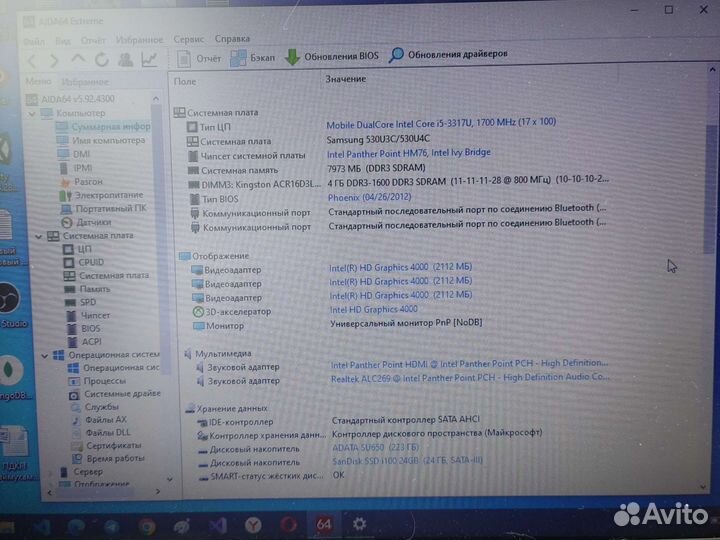Select CPUID tree item
Image resolution: width=720 pixels, height=540 pixels.
(x=84, y=262)
